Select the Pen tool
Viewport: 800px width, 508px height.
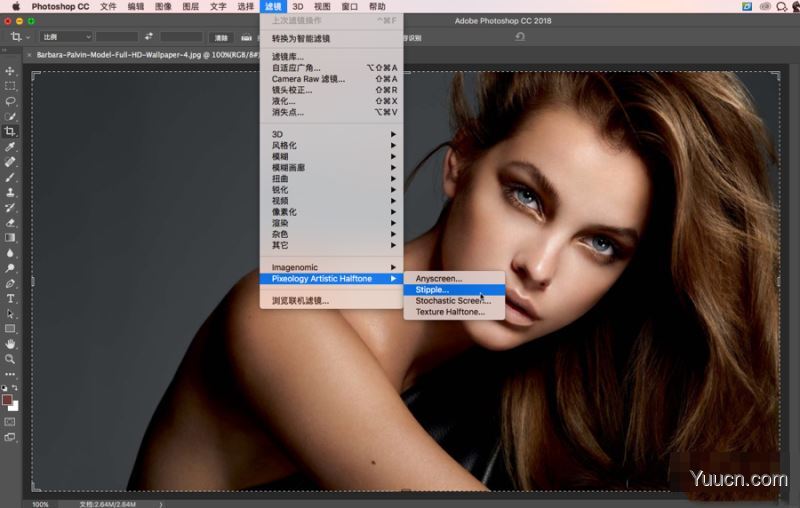click(x=10, y=283)
